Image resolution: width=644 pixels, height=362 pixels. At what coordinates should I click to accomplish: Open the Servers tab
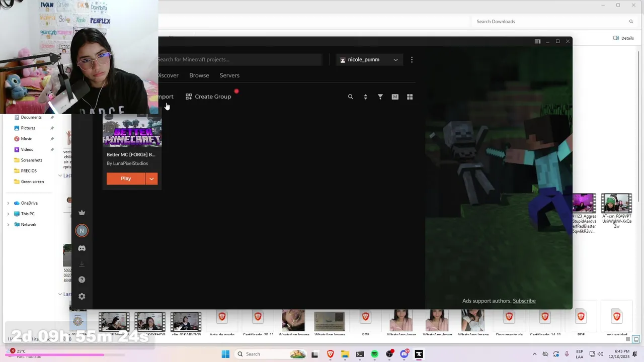tap(229, 75)
